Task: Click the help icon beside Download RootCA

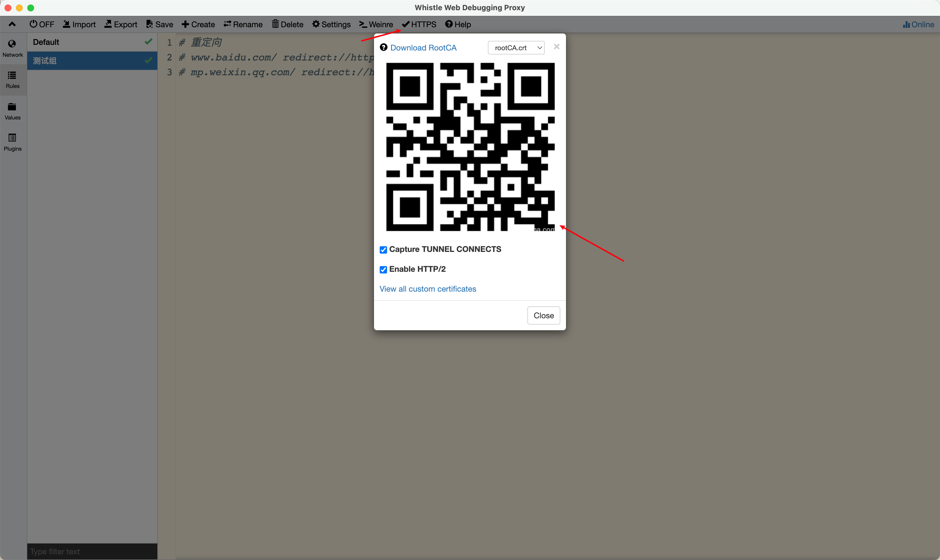Action: [x=384, y=47]
